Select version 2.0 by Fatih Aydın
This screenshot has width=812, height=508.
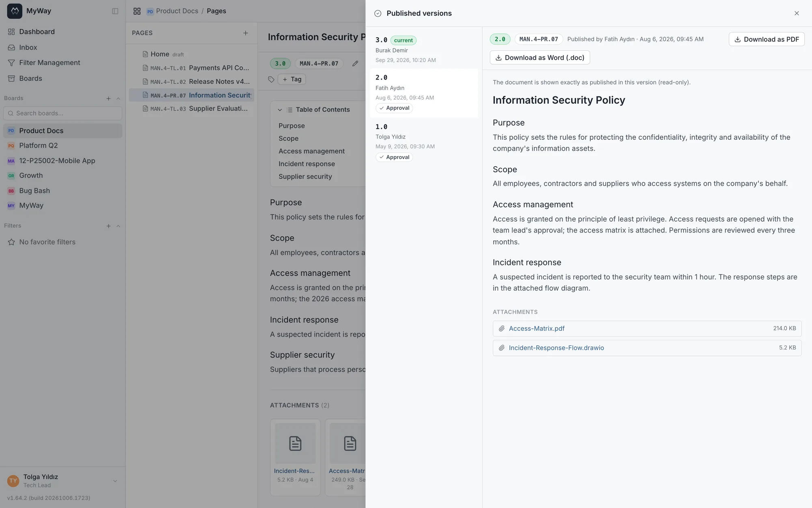424,93
